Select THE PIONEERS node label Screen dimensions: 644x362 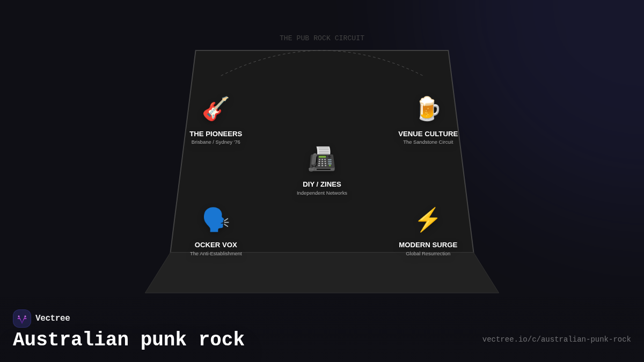coord(216,134)
